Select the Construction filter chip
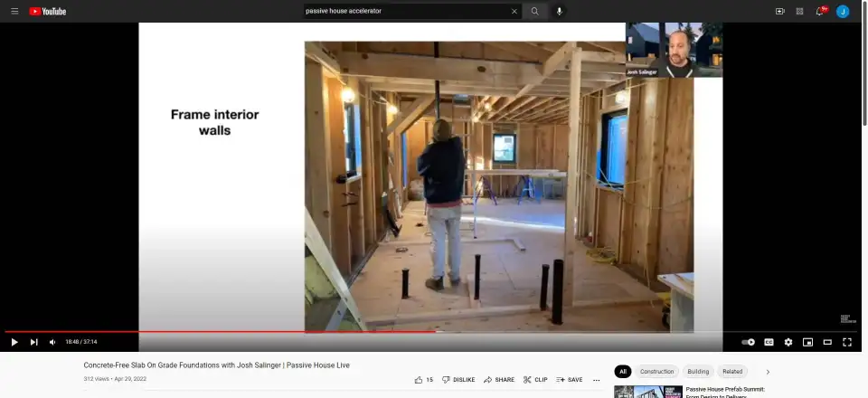868x398 pixels. pyautogui.click(x=656, y=372)
